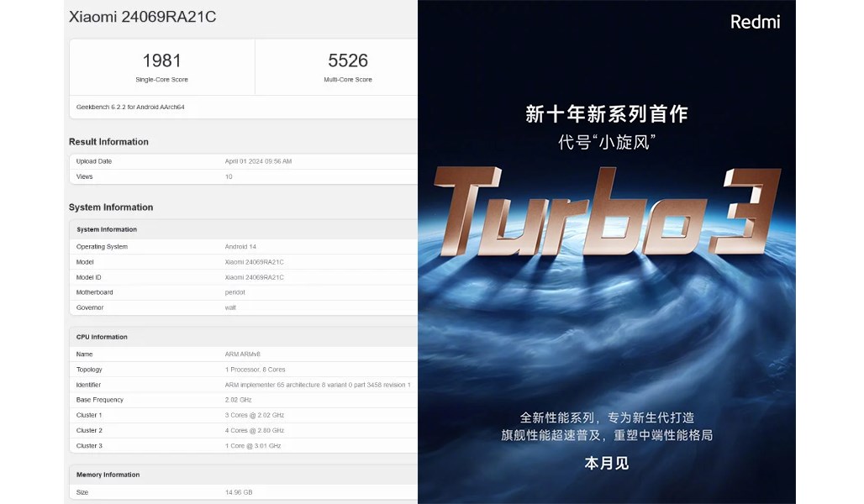Select the "peridot" motherboard value
Viewport: 864px width, 504px height.
point(234,292)
